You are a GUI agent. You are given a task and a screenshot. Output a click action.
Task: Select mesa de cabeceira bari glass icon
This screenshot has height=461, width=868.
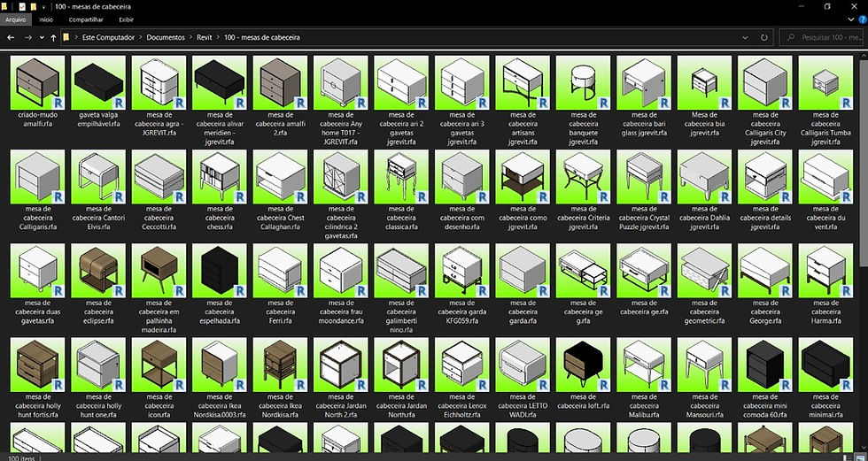644,82
